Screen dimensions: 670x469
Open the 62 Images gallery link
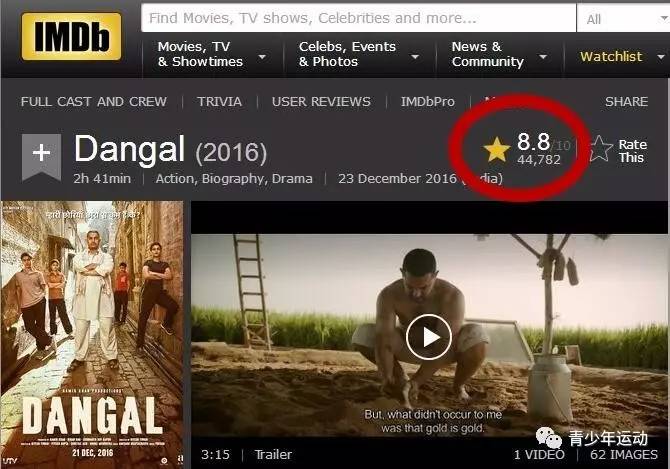coord(624,454)
